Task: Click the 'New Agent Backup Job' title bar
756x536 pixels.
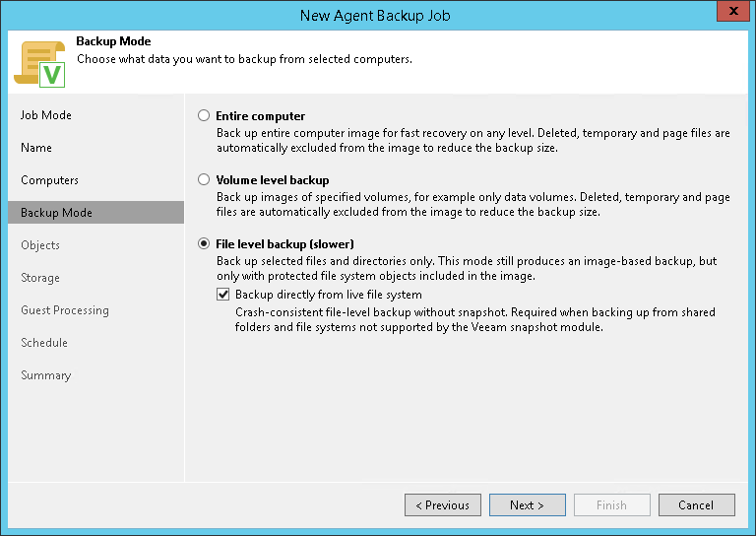Action: tap(375, 16)
